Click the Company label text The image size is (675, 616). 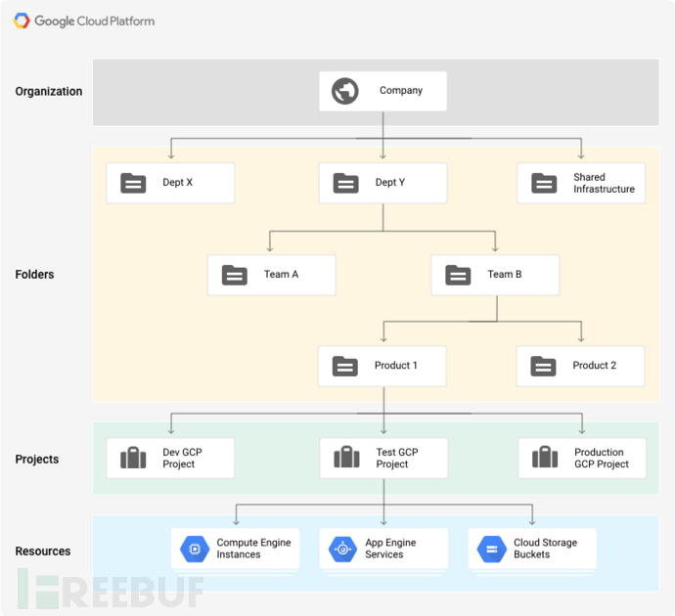pyautogui.click(x=401, y=90)
